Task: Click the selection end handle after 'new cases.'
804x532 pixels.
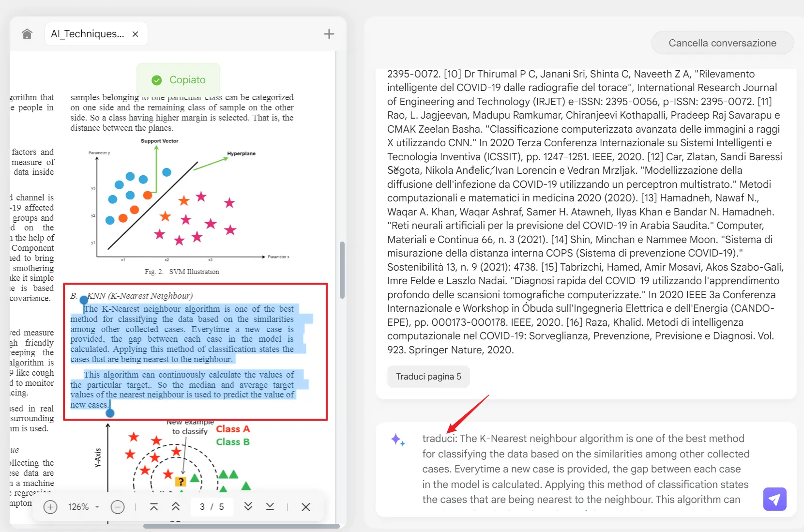Action: [x=110, y=413]
